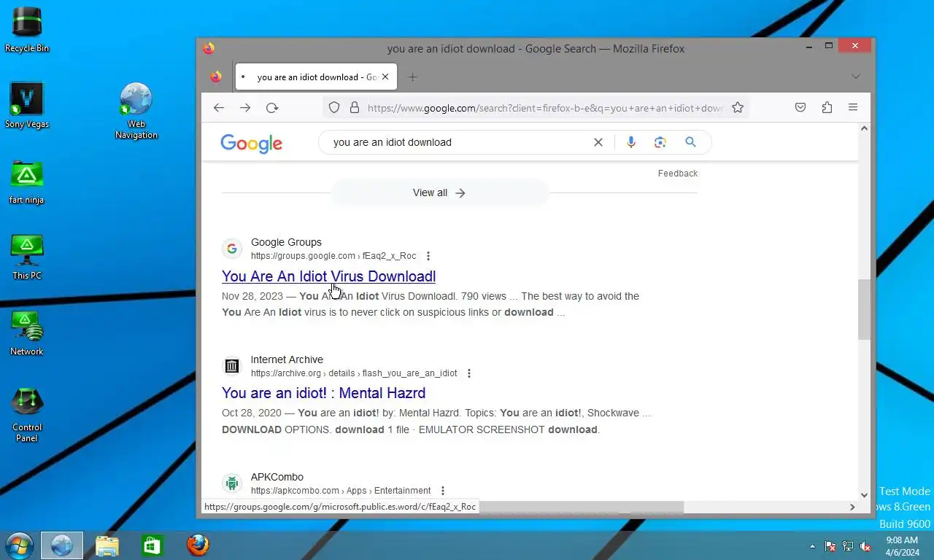This screenshot has width=934, height=560.
Task: Click the Firefox View icon beside tabs
Action: pyautogui.click(x=216, y=77)
